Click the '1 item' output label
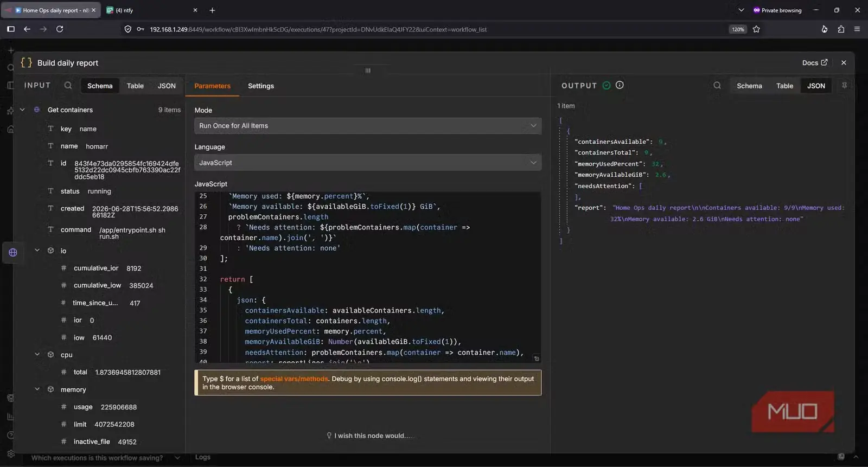Viewport: 868px width, 467px height. click(x=566, y=106)
